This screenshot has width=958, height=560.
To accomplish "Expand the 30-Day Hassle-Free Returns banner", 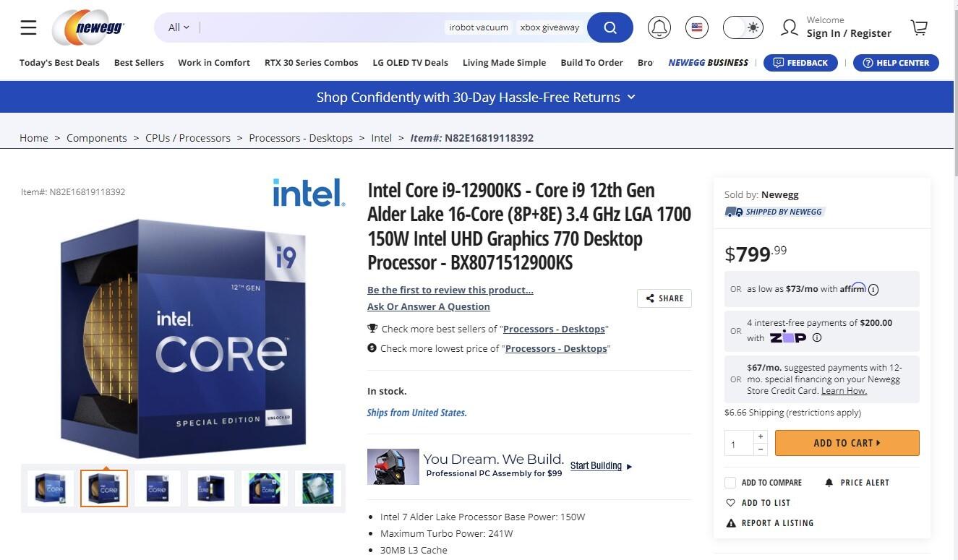I will point(630,96).
